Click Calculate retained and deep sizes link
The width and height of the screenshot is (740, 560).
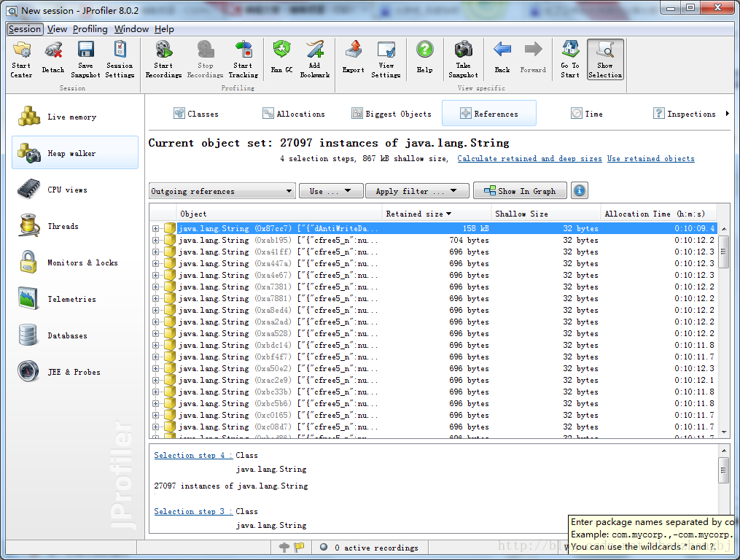529,159
